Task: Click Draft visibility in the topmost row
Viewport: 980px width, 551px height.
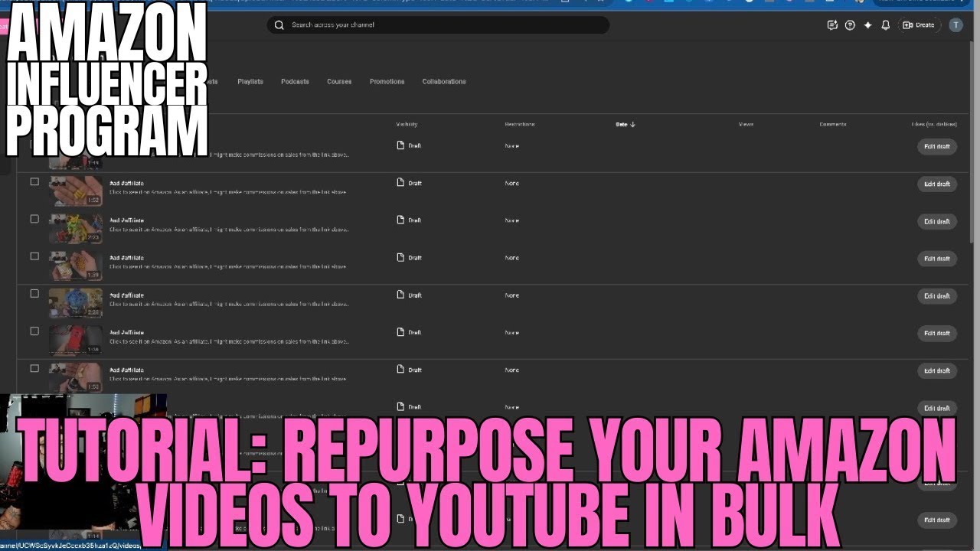Action: [409, 145]
